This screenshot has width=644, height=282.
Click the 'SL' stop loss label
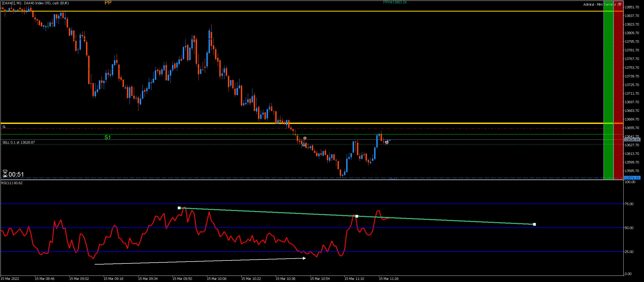click(4, 127)
